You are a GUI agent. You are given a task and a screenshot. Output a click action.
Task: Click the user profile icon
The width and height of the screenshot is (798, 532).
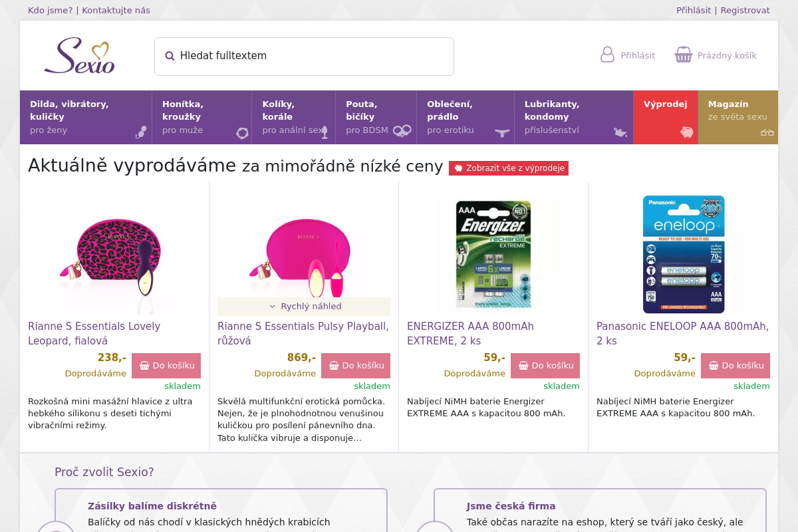[x=607, y=55]
